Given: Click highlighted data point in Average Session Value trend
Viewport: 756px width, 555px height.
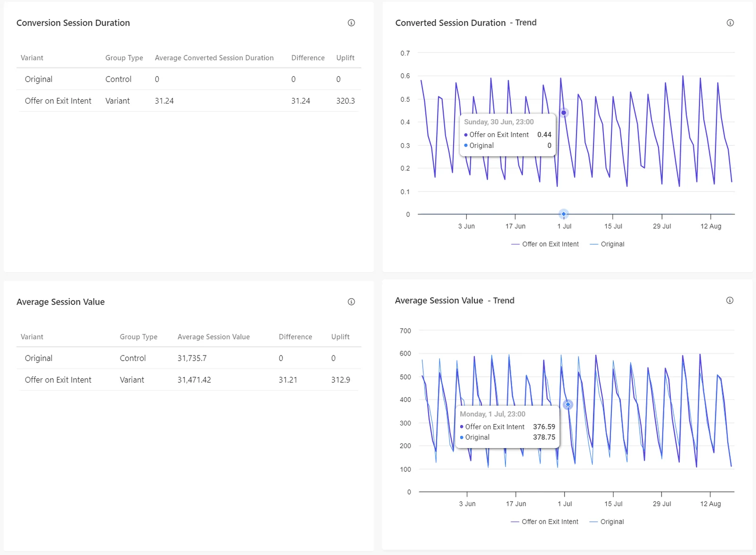Looking at the screenshot, I should [568, 405].
